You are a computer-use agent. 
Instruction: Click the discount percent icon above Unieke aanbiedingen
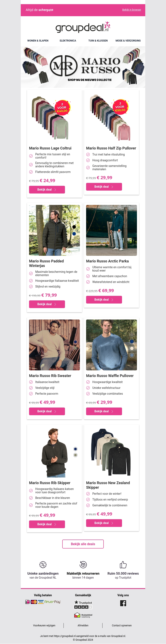pos(43,565)
